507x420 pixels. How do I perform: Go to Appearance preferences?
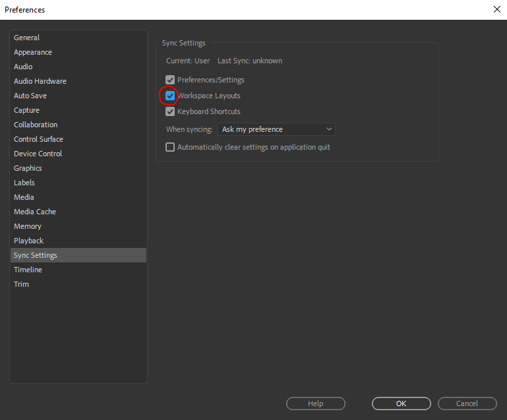pos(33,52)
